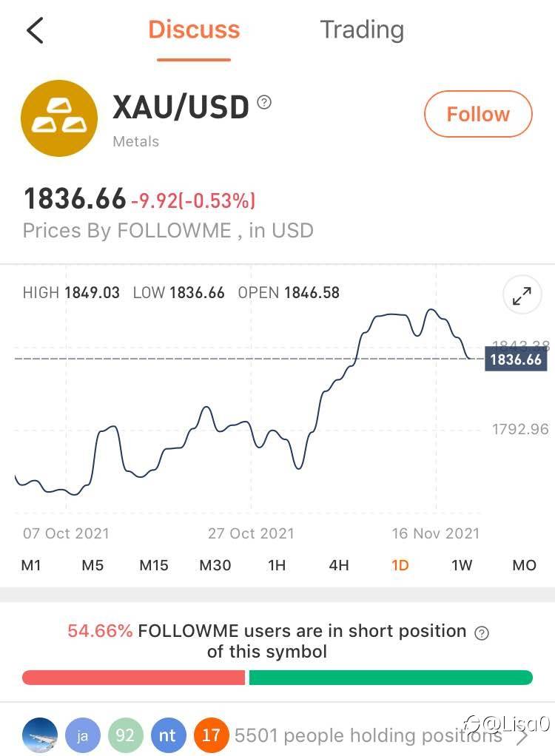Open the gold bars symbol logo
Image resolution: width=555 pixels, height=756 pixels.
click(x=59, y=118)
